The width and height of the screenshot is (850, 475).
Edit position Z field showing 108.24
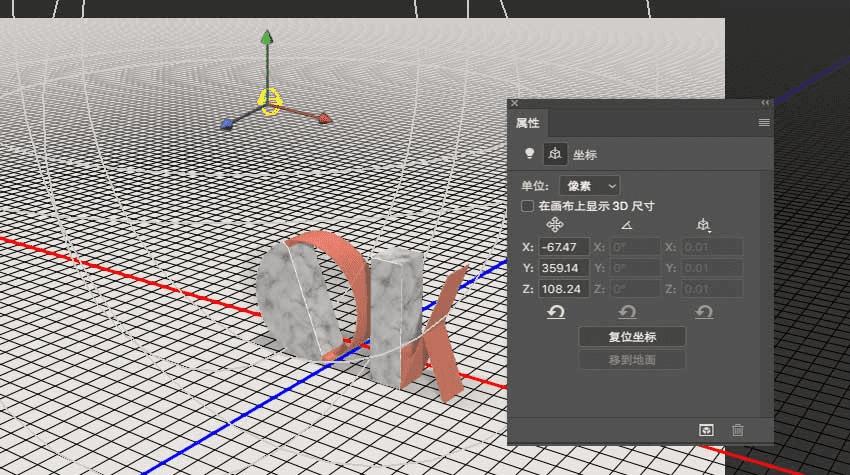click(564, 289)
